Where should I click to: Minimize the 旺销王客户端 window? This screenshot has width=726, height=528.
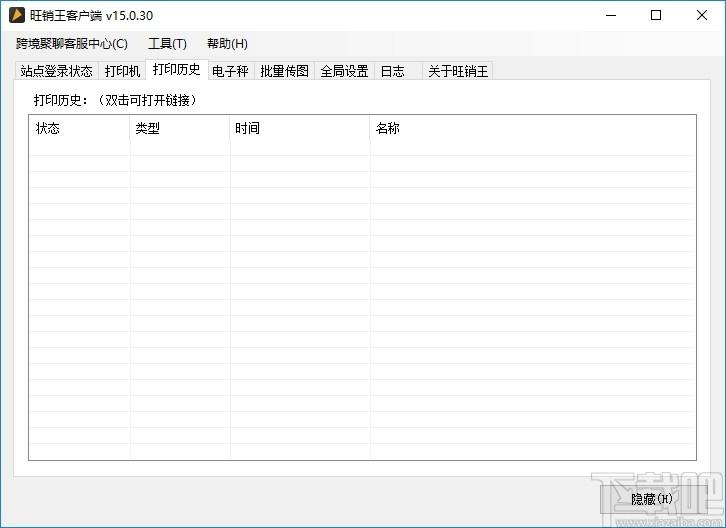pyautogui.click(x=611, y=15)
